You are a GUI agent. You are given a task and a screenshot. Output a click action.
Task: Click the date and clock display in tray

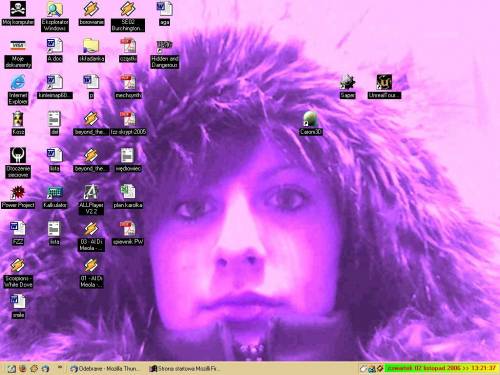click(442, 368)
